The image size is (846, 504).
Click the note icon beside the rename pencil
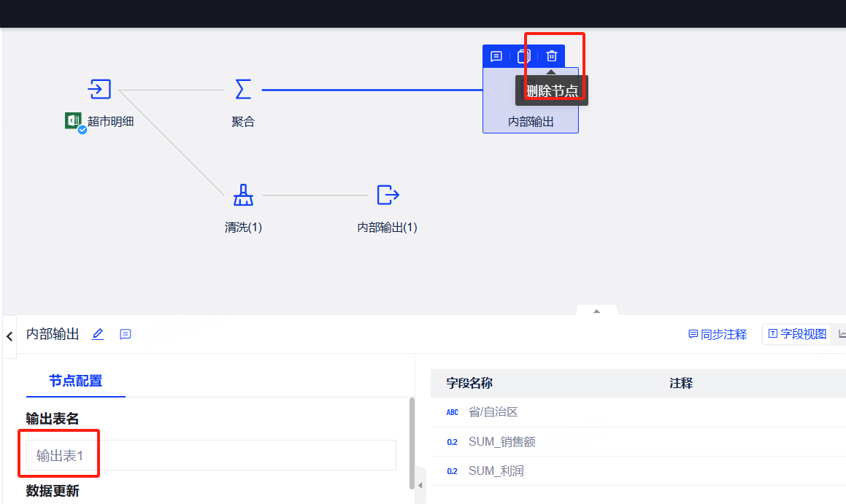(x=126, y=334)
